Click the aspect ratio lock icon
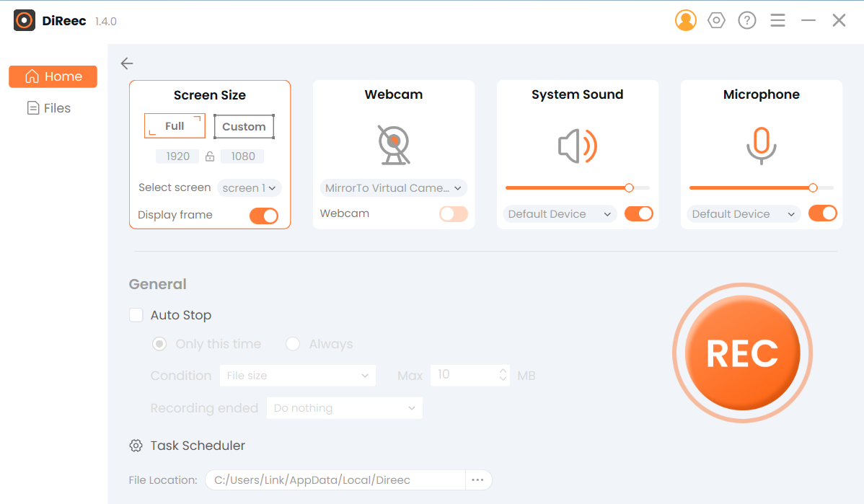Image resolution: width=864 pixels, height=504 pixels. (x=209, y=156)
